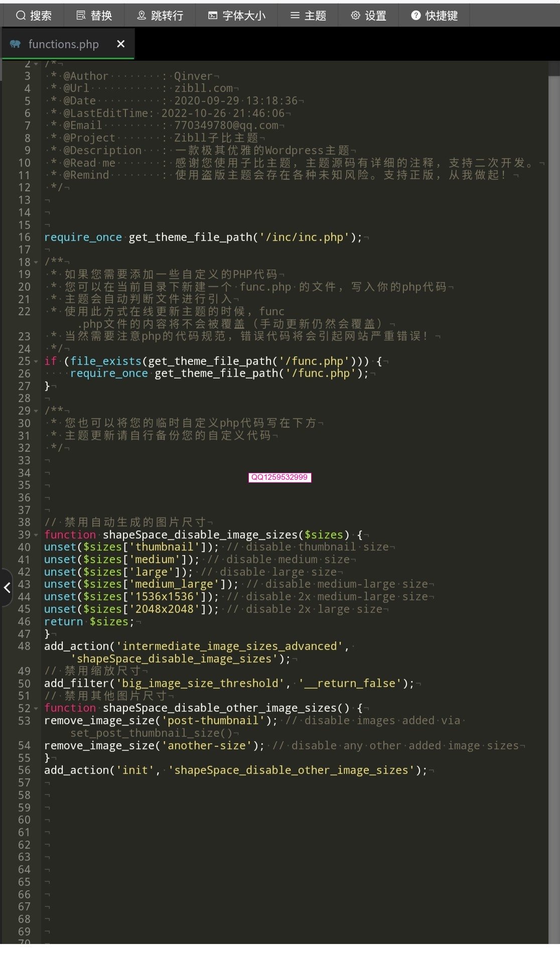Viewport: 560px width, 956px height.
Task: Click 'shapeSpace_disable_other_image_sizes' name on line 52
Action: point(220,709)
